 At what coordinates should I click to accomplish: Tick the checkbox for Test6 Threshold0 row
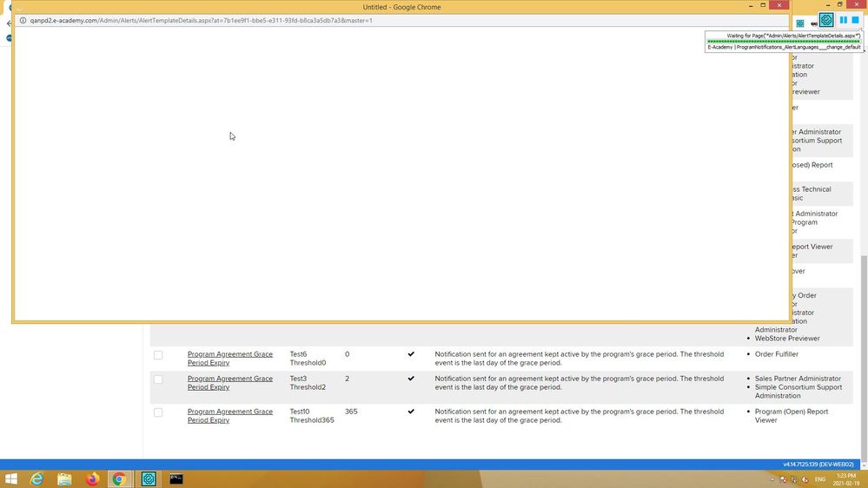(158, 354)
